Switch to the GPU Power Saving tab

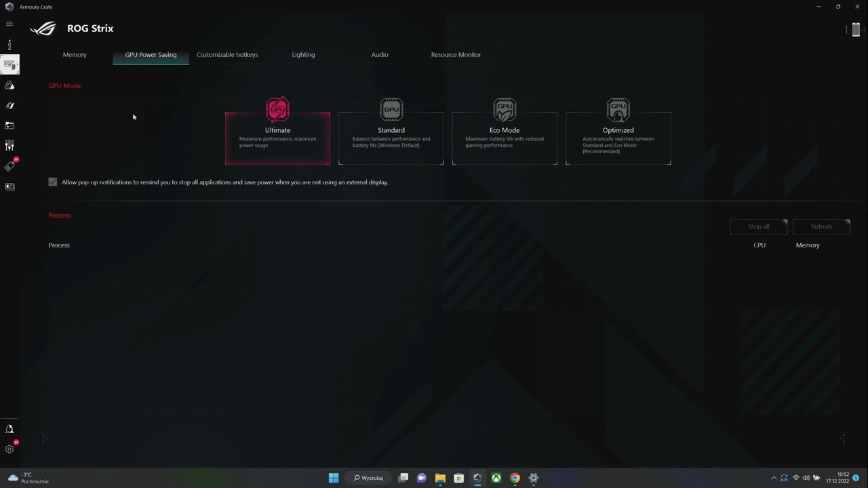151,55
